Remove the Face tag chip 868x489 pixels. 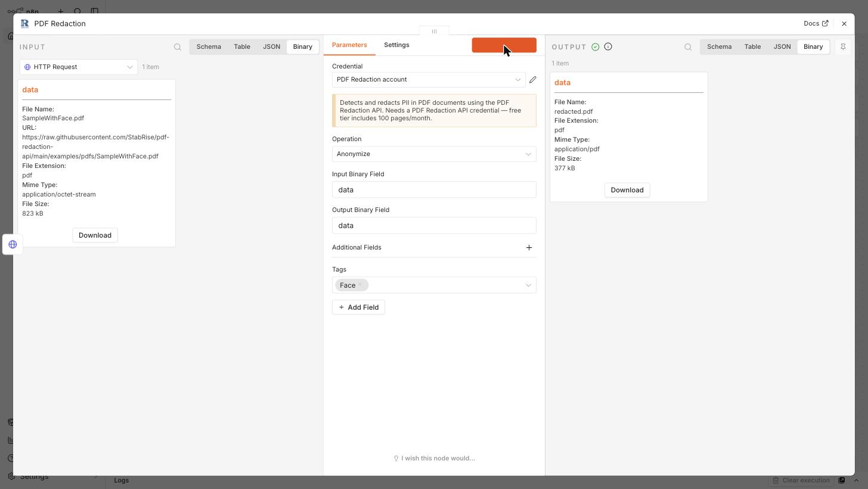pyautogui.click(x=360, y=285)
